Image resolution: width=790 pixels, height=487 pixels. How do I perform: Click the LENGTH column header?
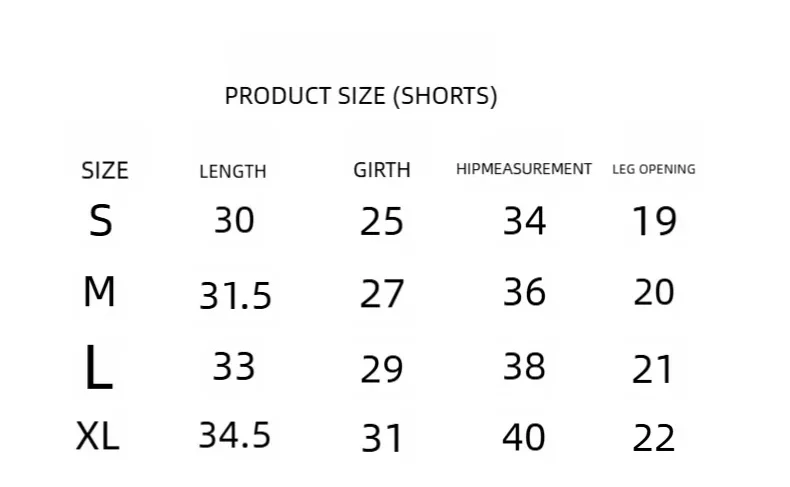233,171
